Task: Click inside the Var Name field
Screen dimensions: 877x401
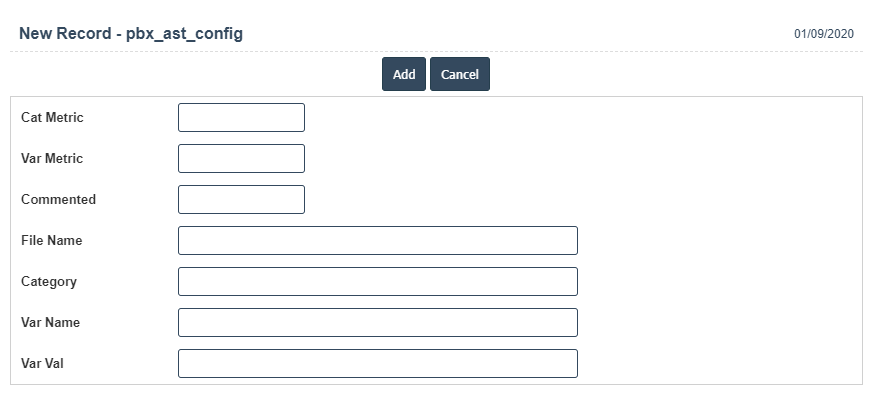Action: click(377, 323)
